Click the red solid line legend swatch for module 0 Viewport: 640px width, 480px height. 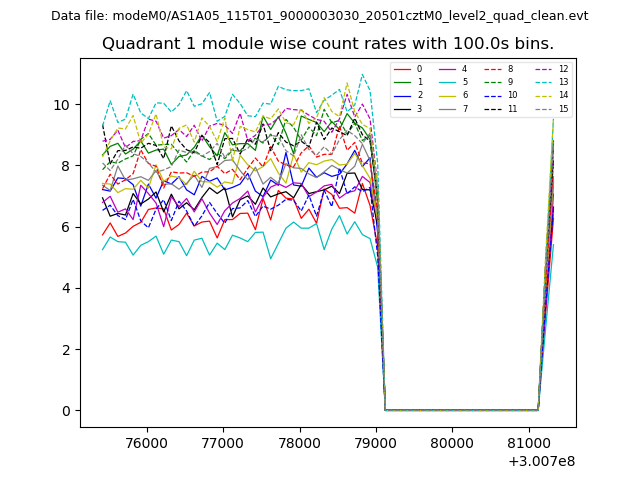pyautogui.click(x=402, y=69)
